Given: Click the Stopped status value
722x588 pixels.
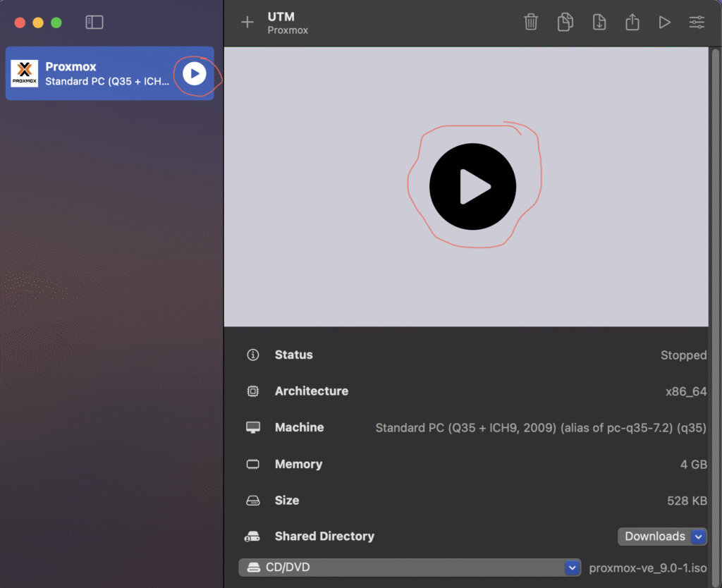Looking at the screenshot, I should pyautogui.click(x=683, y=355).
